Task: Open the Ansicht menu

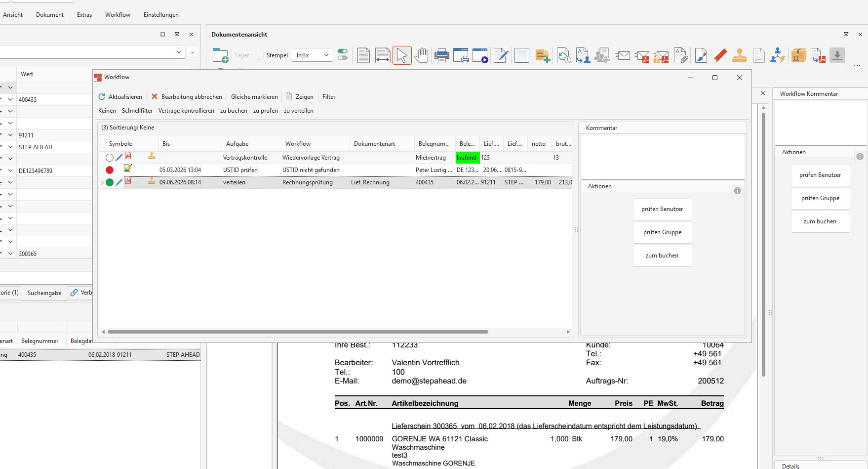Action: click(13, 15)
